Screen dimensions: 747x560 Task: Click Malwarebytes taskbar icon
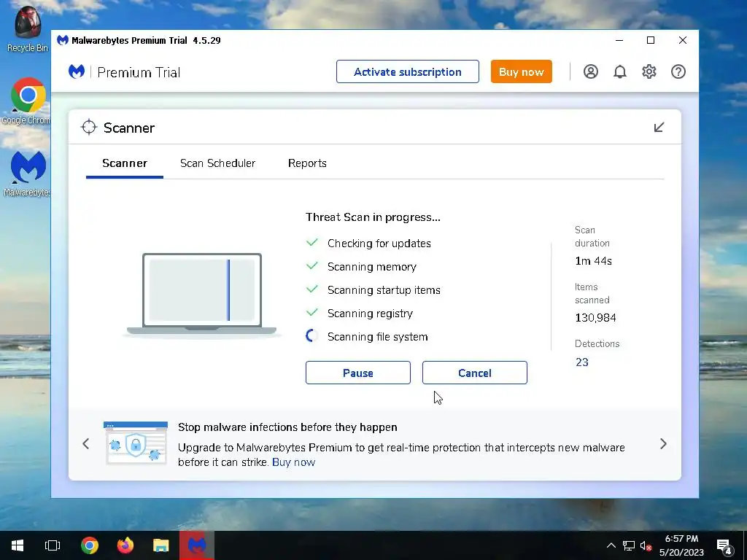(197, 545)
